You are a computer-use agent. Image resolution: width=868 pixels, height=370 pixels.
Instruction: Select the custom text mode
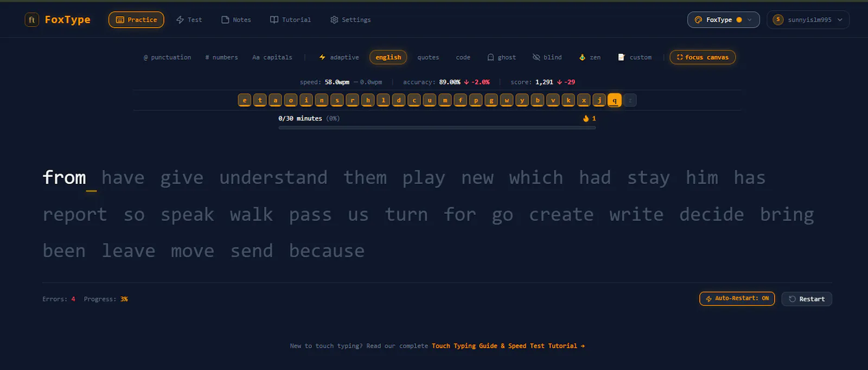point(634,57)
